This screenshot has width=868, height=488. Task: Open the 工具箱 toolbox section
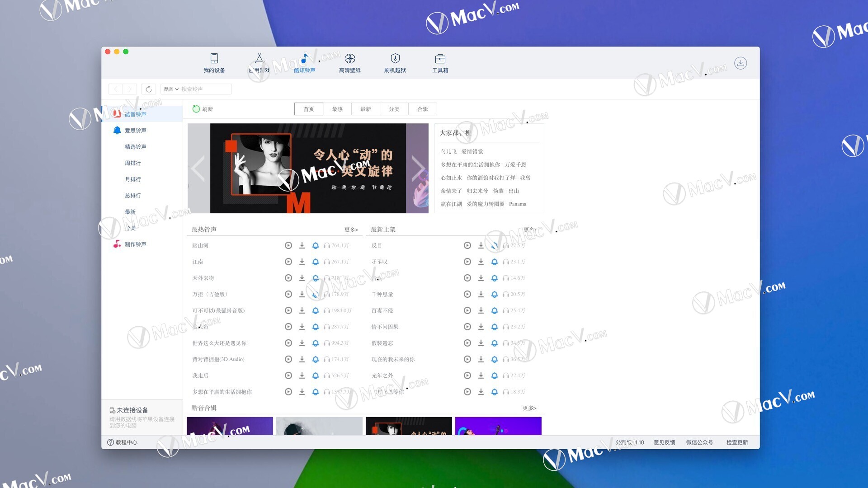(x=440, y=63)
